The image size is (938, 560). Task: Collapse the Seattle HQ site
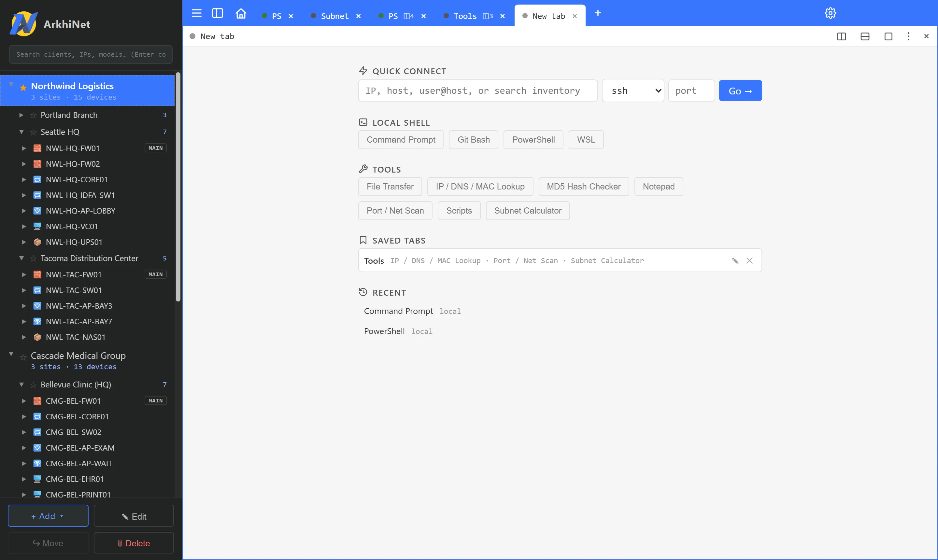point(21,132)
